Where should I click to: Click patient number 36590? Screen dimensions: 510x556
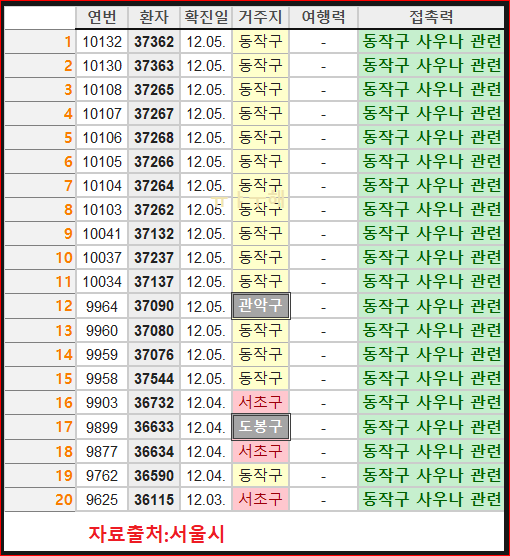coord(154,476)
